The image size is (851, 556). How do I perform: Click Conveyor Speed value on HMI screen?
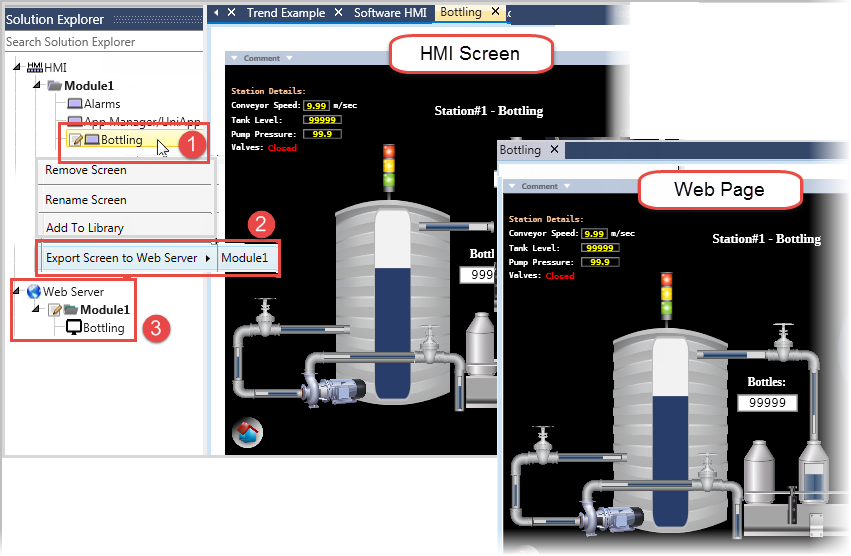point(316,106)
